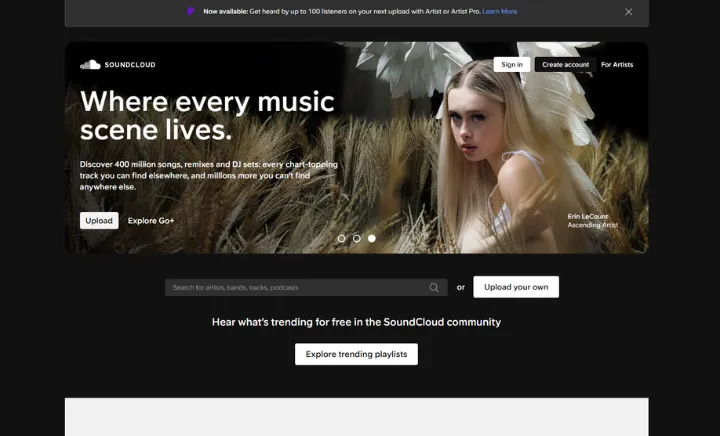Click the Create account button
Viewport: 720px width, 436px height.
[x=565, y=65]
